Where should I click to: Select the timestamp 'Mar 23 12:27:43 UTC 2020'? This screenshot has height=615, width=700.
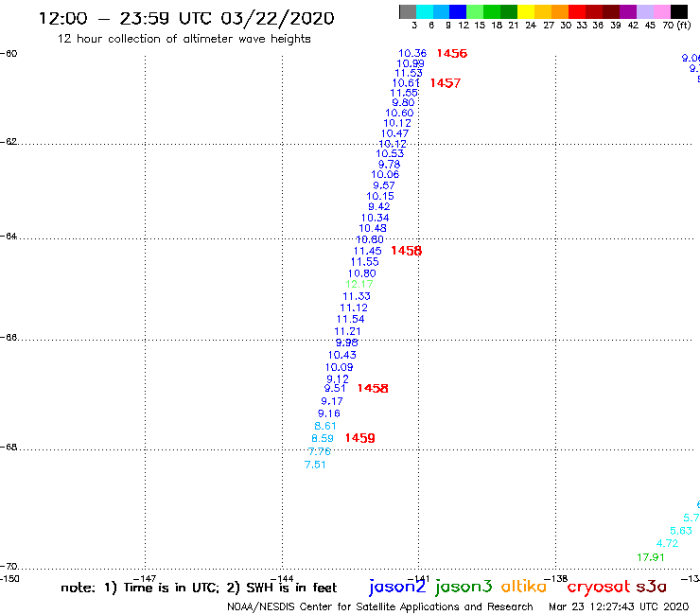(x=619, y=606)
